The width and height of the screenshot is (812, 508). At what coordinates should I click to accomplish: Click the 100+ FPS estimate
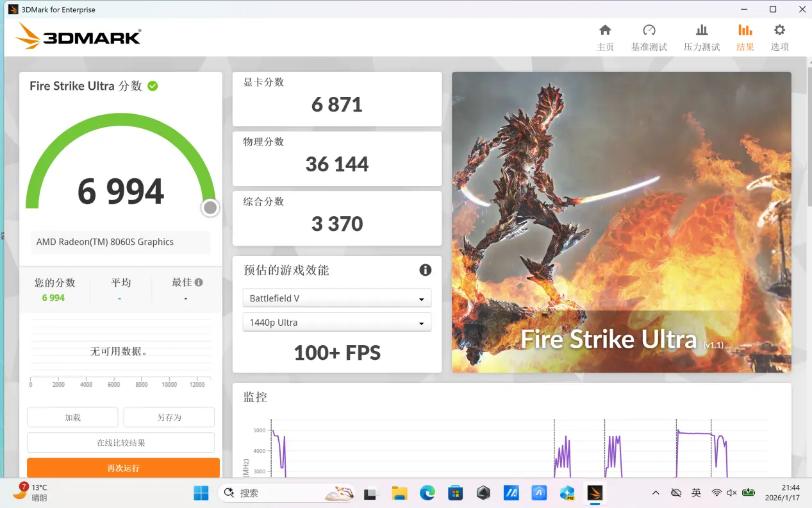pos(337,353)
